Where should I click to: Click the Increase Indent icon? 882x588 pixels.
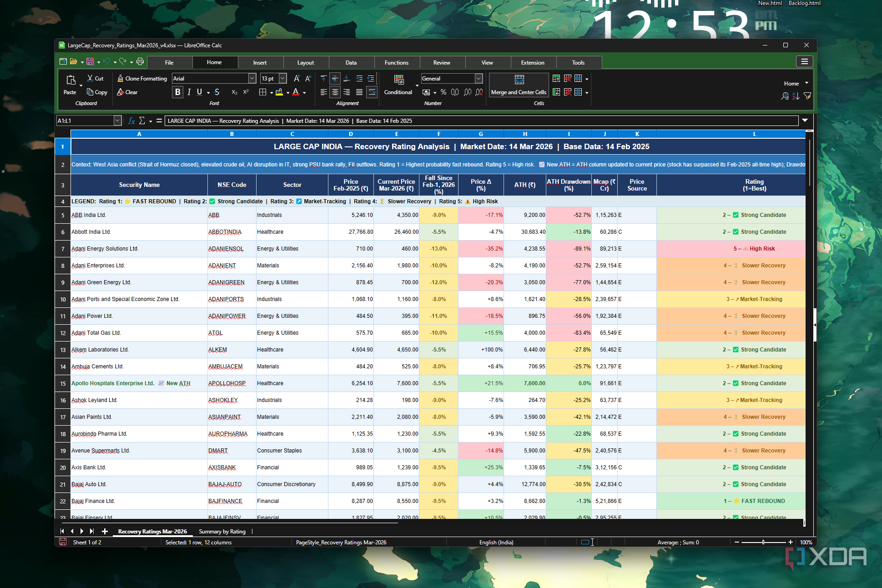(359, 79)
